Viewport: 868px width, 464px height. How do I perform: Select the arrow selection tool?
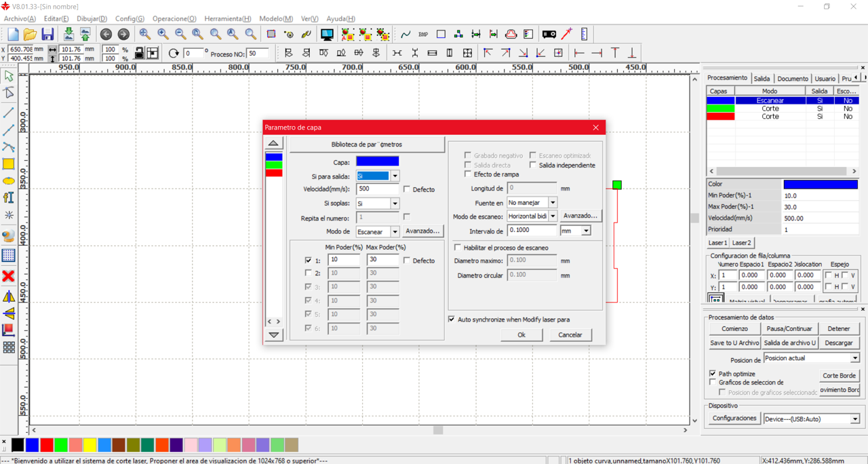(9, 76)
